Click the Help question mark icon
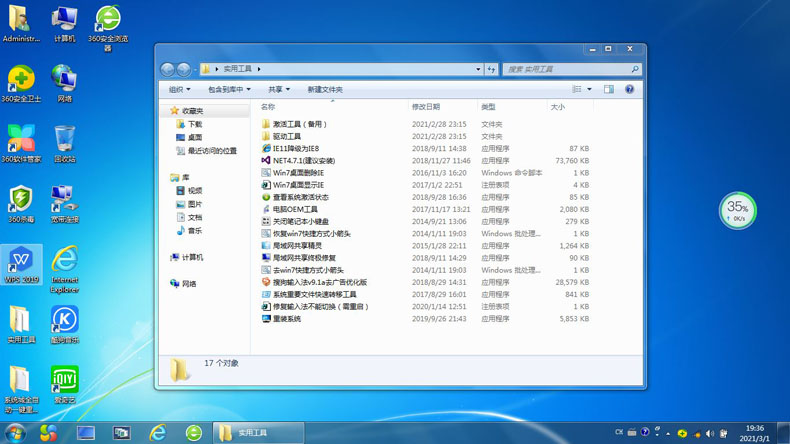 point(629,90)
